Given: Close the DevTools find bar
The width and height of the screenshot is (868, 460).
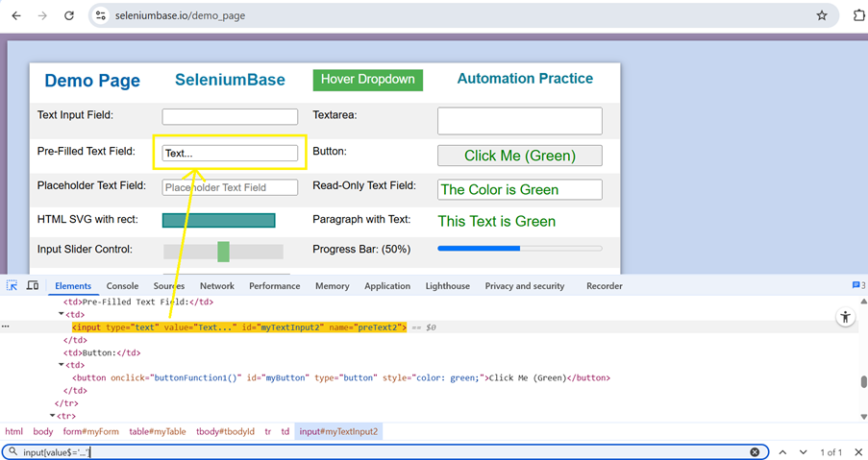Looking at the screenshot, I should click(858, 452).
